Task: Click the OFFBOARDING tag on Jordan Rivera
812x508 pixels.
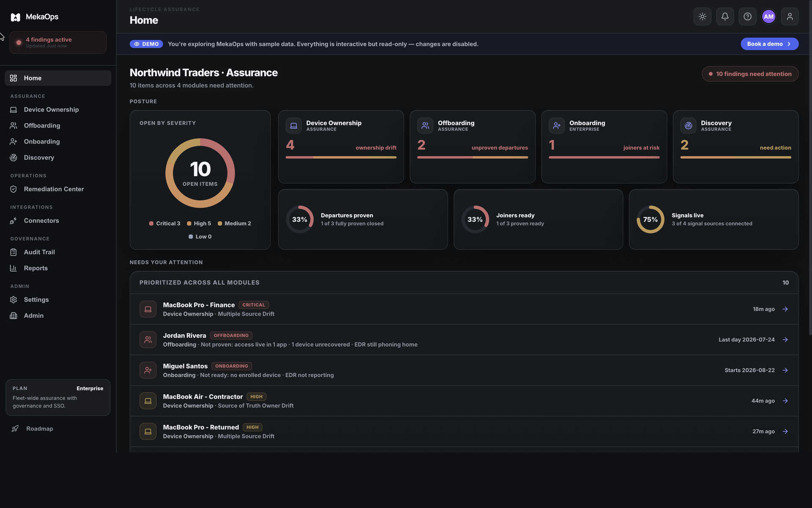Action: (231, 335)
